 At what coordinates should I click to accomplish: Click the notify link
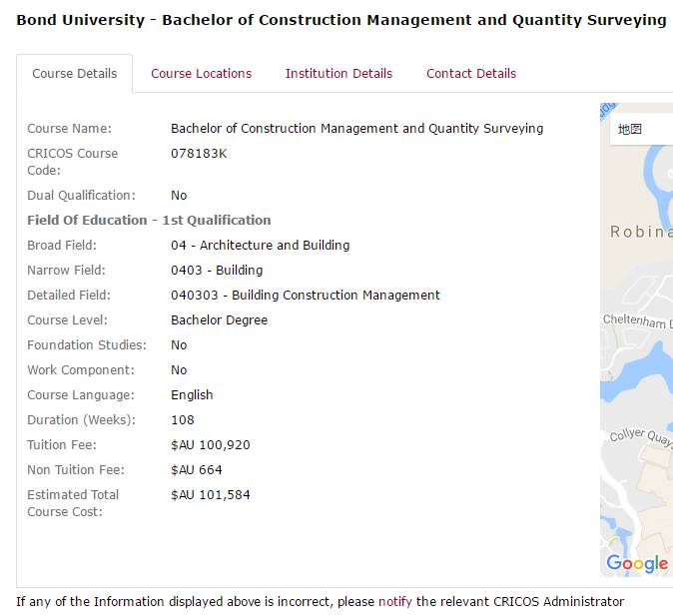[394, 601]
